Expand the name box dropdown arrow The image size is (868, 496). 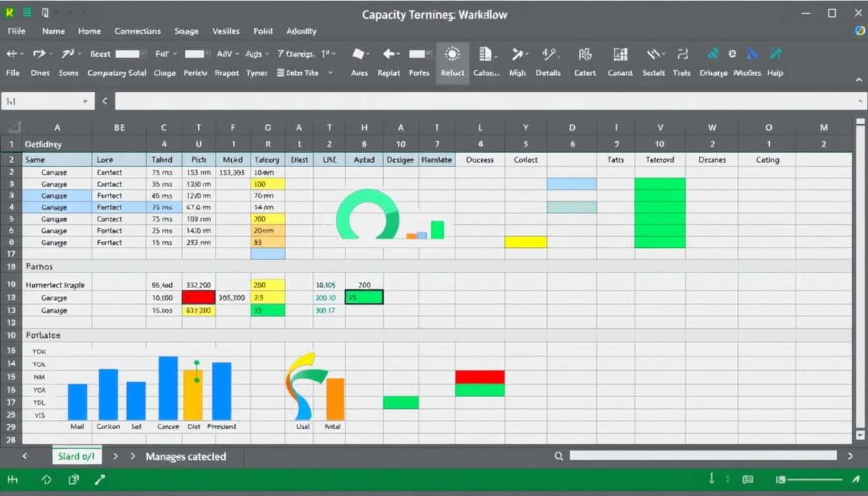[x=85, y=101]
